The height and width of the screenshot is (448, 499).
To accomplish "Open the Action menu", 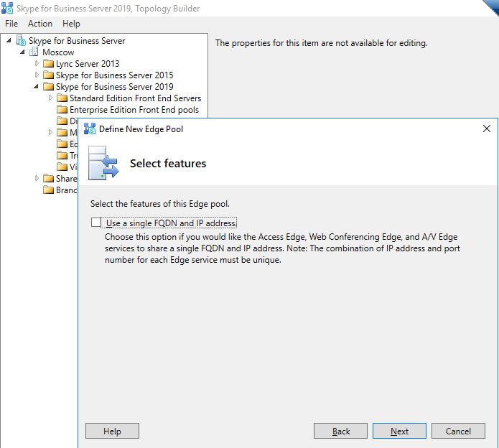I will (40, 24).
